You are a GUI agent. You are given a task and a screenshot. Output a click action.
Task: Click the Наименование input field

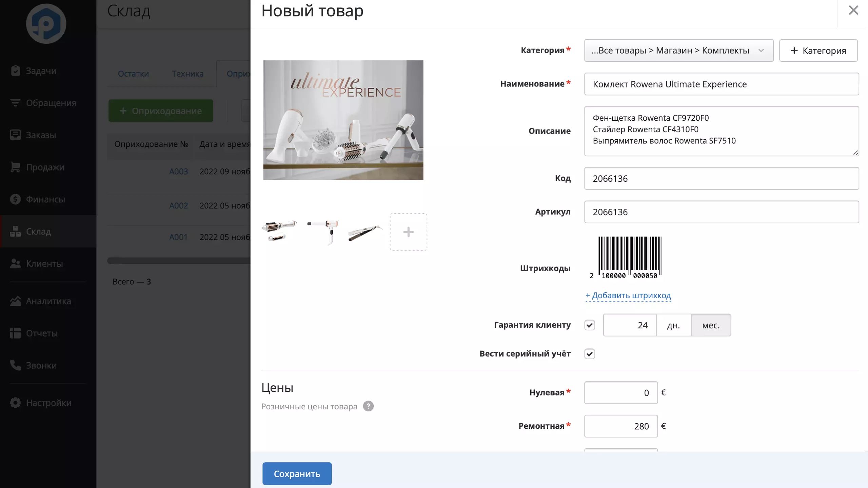(722, 84)
